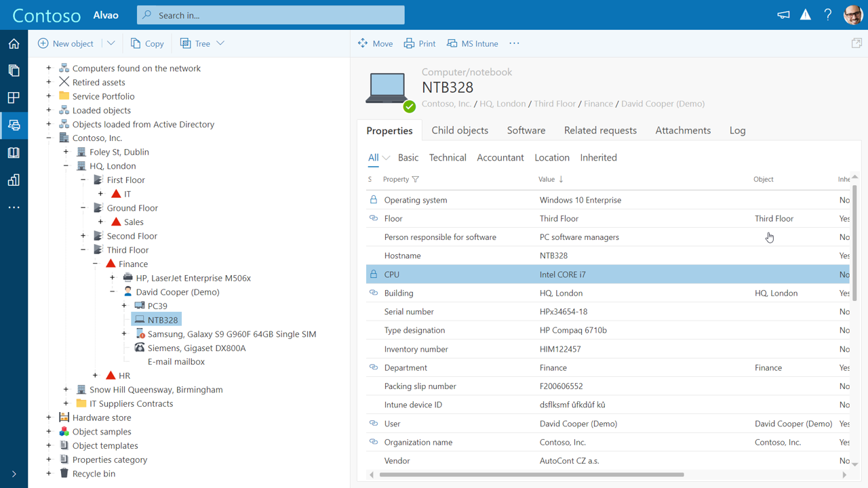Select the third sidebar panel icon
Image resolution: width=868 pixels, height=488 pixels.
(x=14, y=98)
